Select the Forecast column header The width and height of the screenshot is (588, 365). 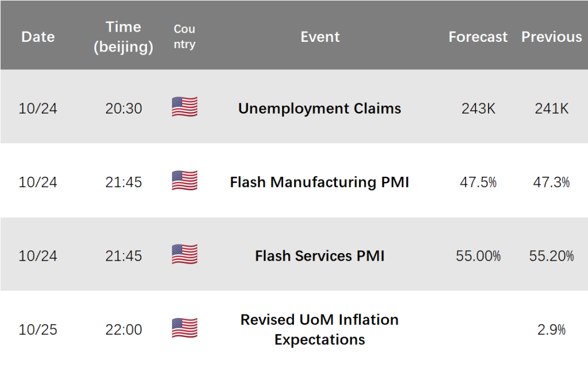pyautogui.click(x=478, y=37)
